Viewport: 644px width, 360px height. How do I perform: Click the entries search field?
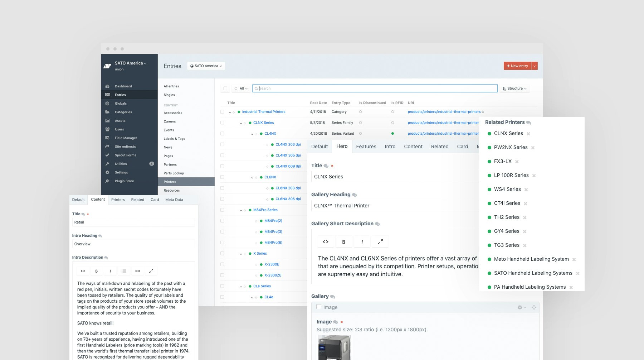(375, 88)
